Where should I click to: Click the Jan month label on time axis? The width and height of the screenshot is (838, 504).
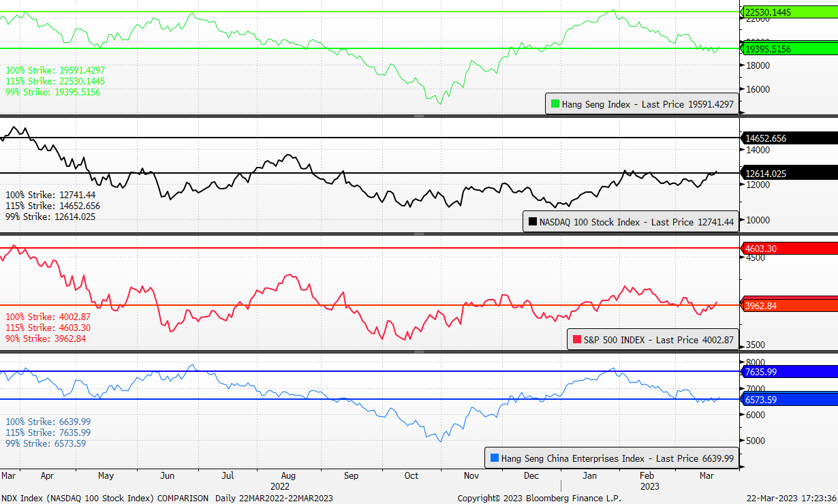591,476
